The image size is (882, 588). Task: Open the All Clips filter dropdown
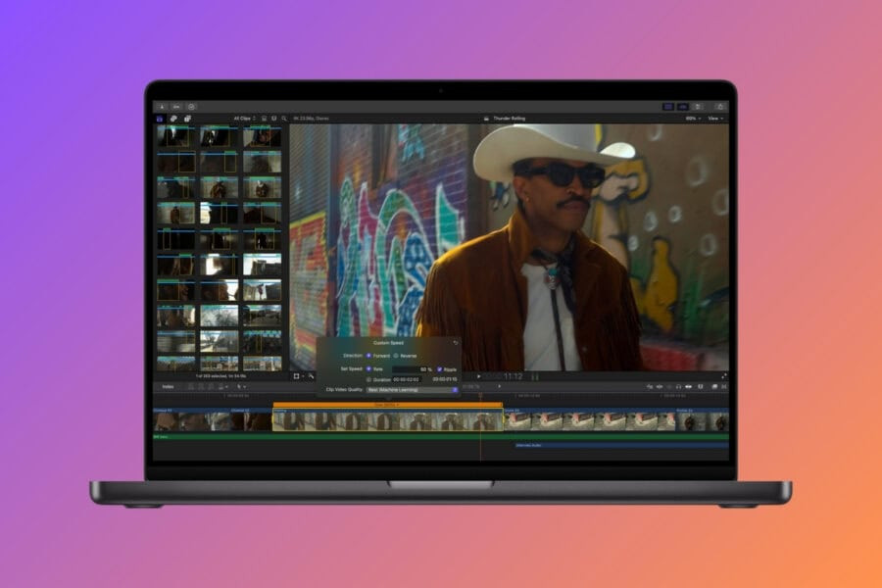point(245,119)
